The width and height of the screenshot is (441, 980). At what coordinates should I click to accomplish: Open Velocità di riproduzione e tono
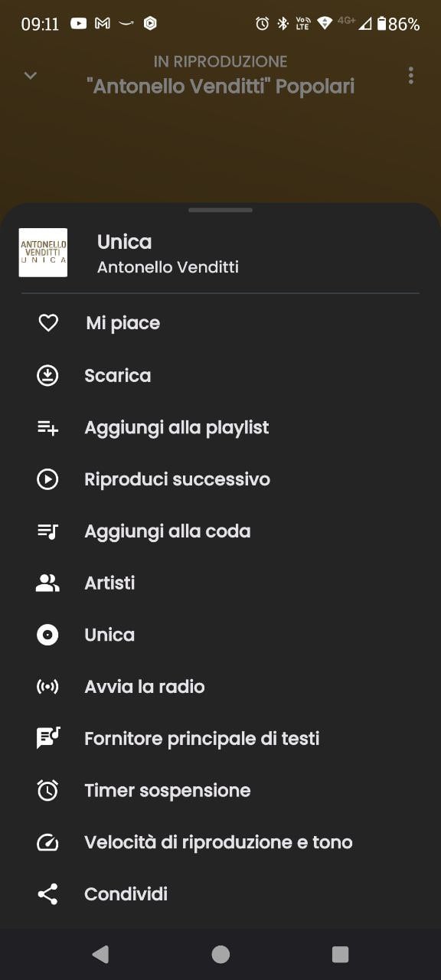point(220,842)
